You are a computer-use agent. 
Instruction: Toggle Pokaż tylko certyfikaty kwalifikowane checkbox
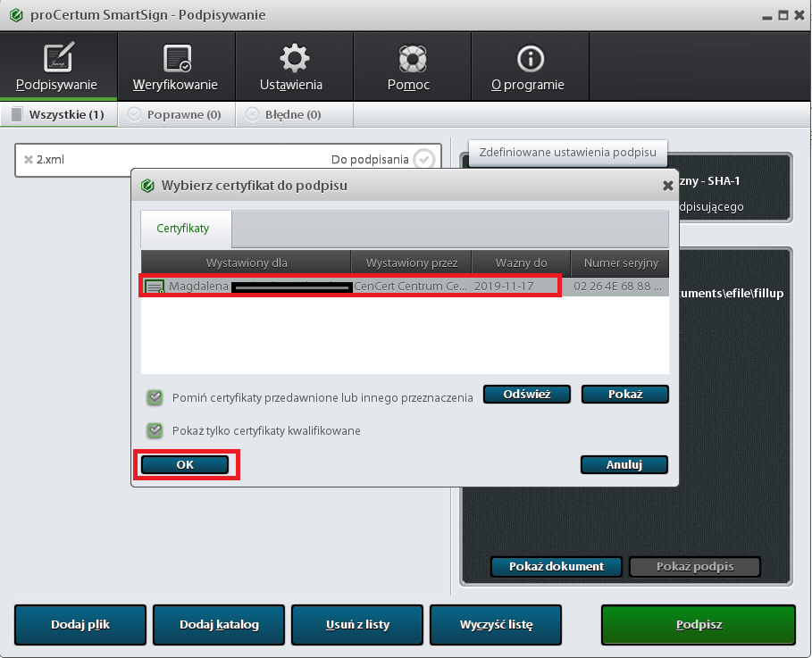pos(155,430)
